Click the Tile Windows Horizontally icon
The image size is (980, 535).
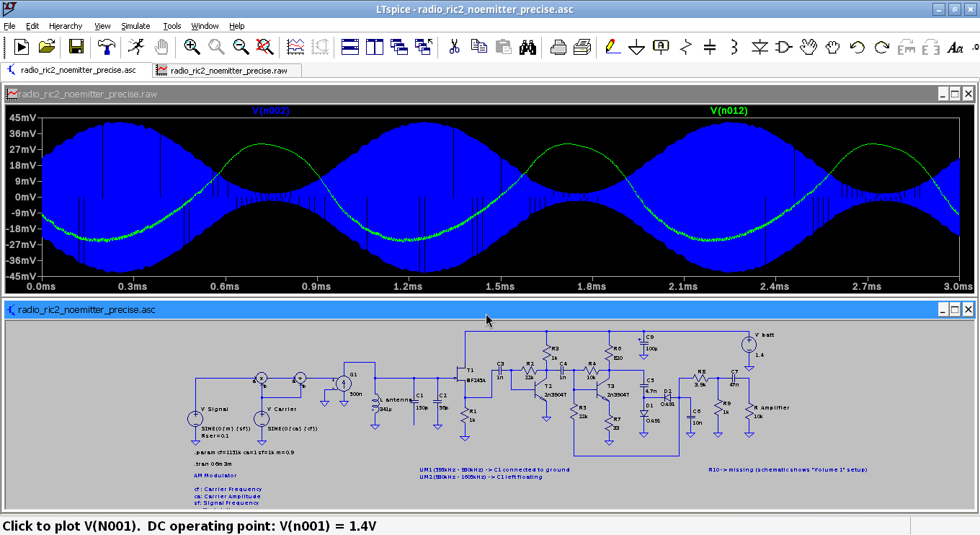(x=350, y=47)
